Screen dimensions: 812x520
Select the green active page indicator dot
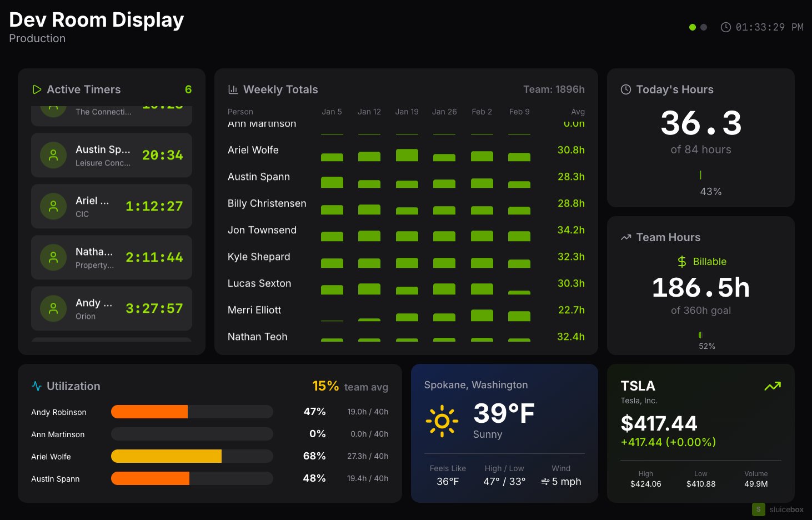click(693, 27)
